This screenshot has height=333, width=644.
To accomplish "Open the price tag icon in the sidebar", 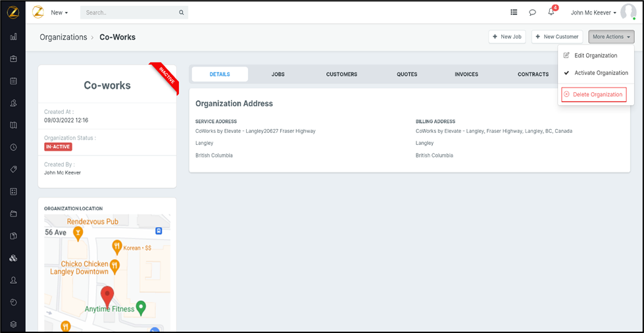I will tap(13, 169).
